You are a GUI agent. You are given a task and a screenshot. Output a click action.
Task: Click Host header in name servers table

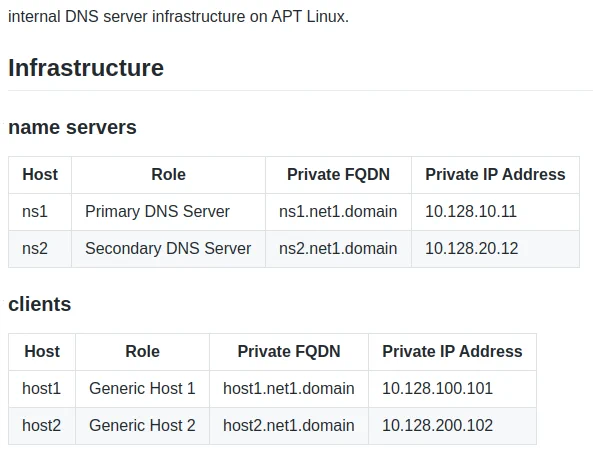coord(40,175)
